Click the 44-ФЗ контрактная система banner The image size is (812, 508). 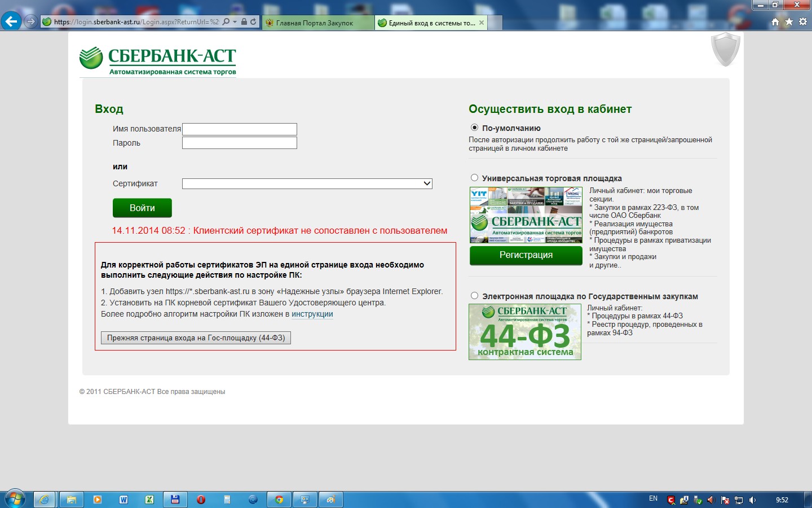click(525, 332)
